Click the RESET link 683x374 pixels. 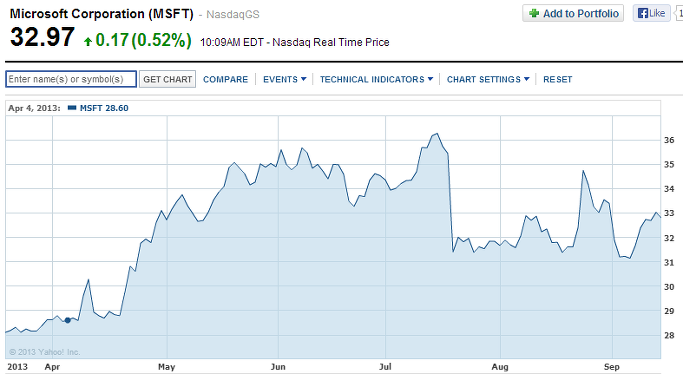558,79
